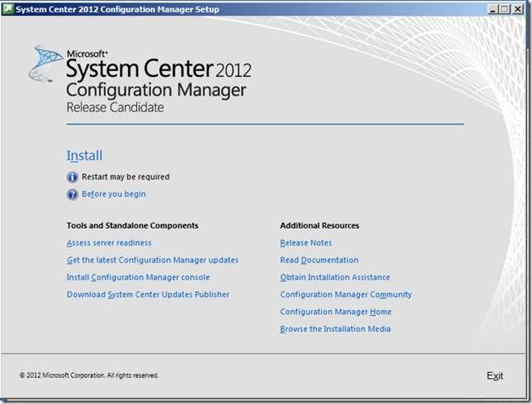Open the Release Notes link
The width and height of the screenshot is (532, 404).
click(306, 243)
